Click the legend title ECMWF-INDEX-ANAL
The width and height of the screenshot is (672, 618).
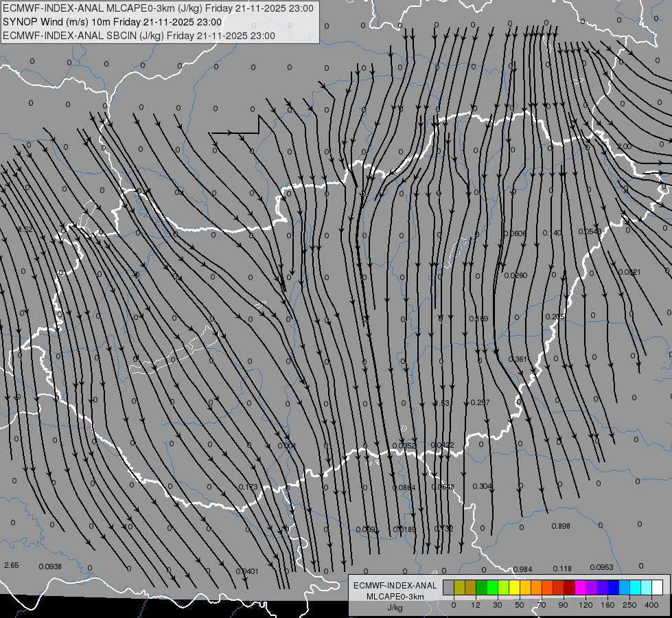tap(395, 586)
